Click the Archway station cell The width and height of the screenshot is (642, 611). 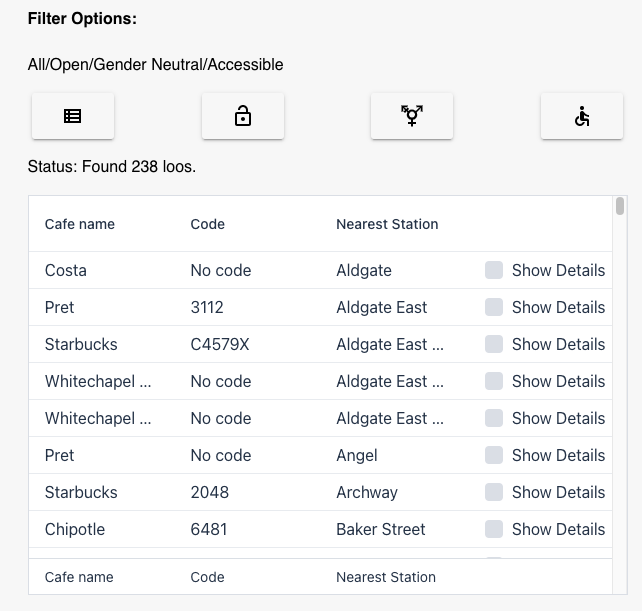pos(367,492)
